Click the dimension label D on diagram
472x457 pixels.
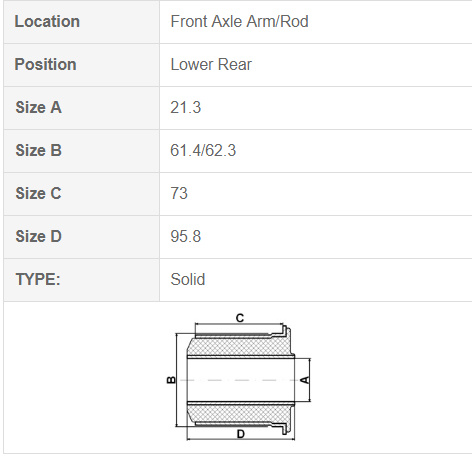coord(241,434)
